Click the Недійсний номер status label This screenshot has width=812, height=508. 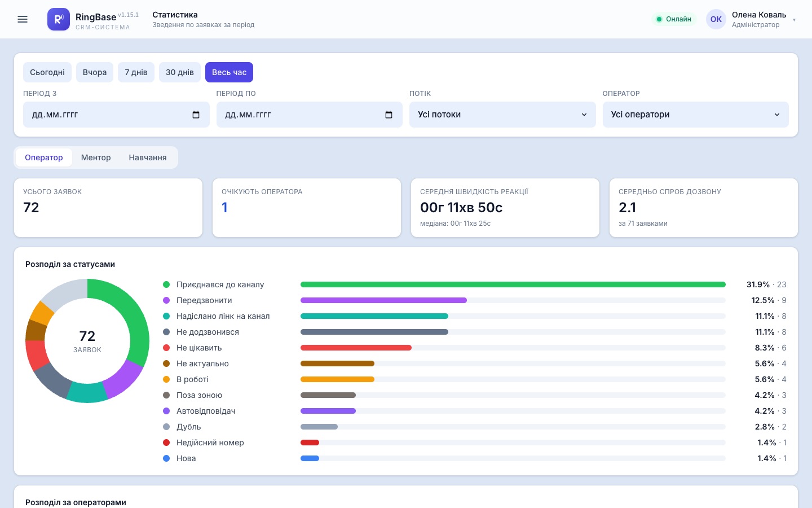[210, 443]
